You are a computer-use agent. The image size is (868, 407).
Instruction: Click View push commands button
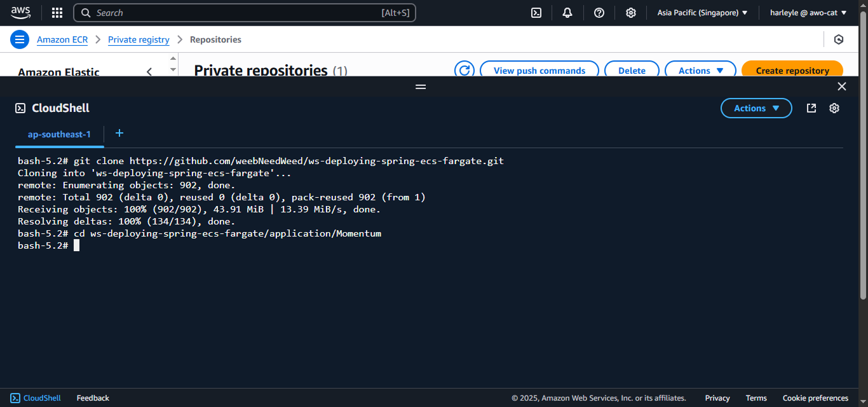tap(539, 70)
